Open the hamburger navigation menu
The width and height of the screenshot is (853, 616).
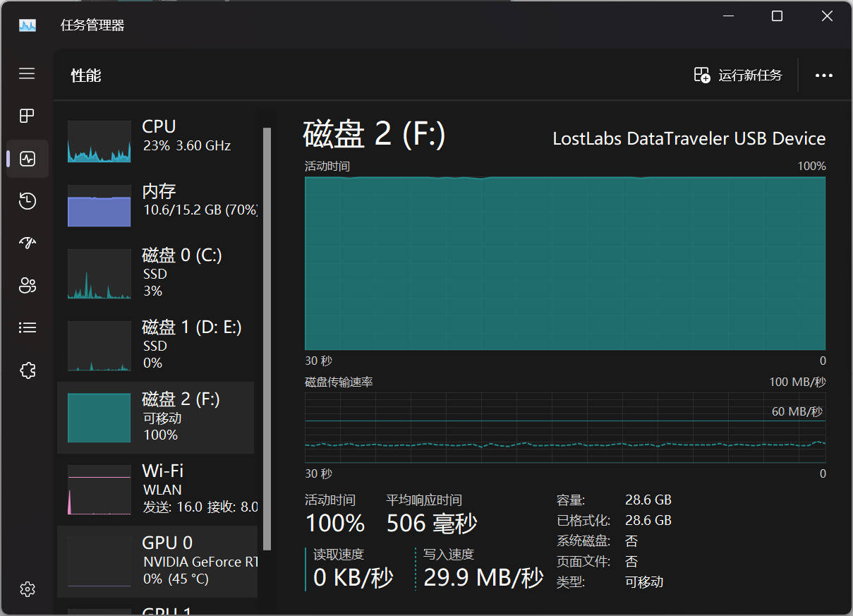pos(27,73)
